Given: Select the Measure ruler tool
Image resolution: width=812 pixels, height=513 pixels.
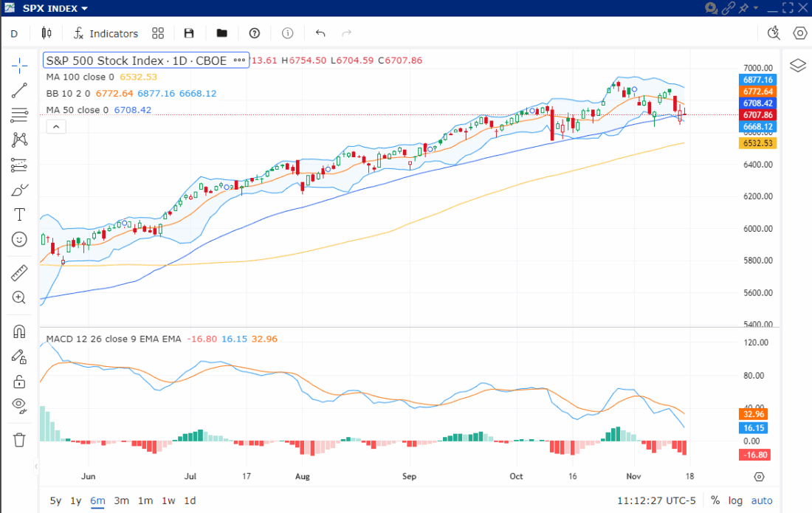Looking at the screenshot, I should click(19, 272).
